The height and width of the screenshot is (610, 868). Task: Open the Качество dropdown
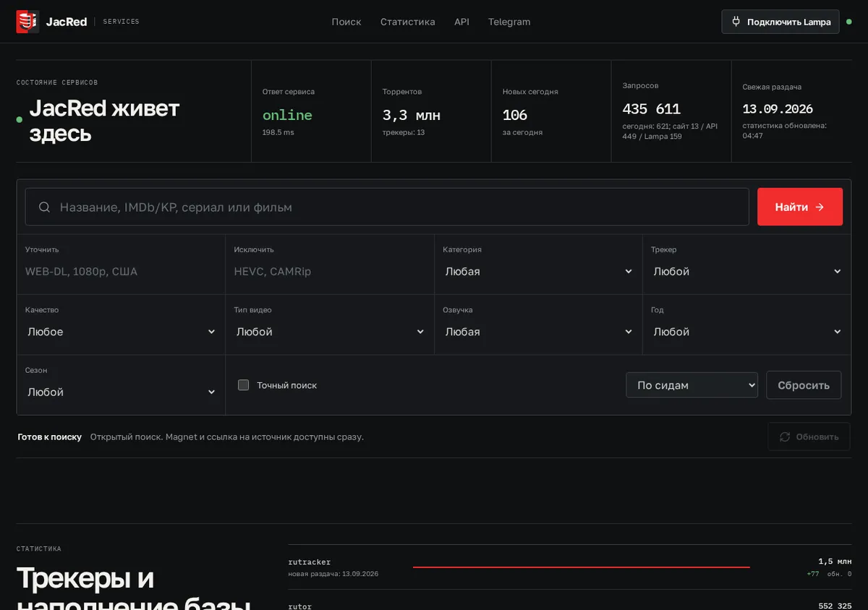pyautogui.click(x=122, y=332)
